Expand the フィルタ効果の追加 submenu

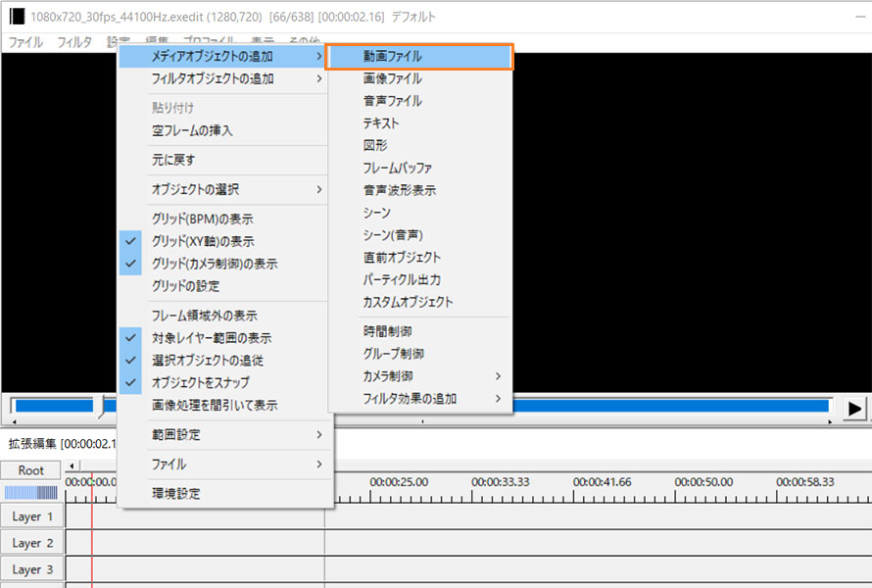pos(419,398)
